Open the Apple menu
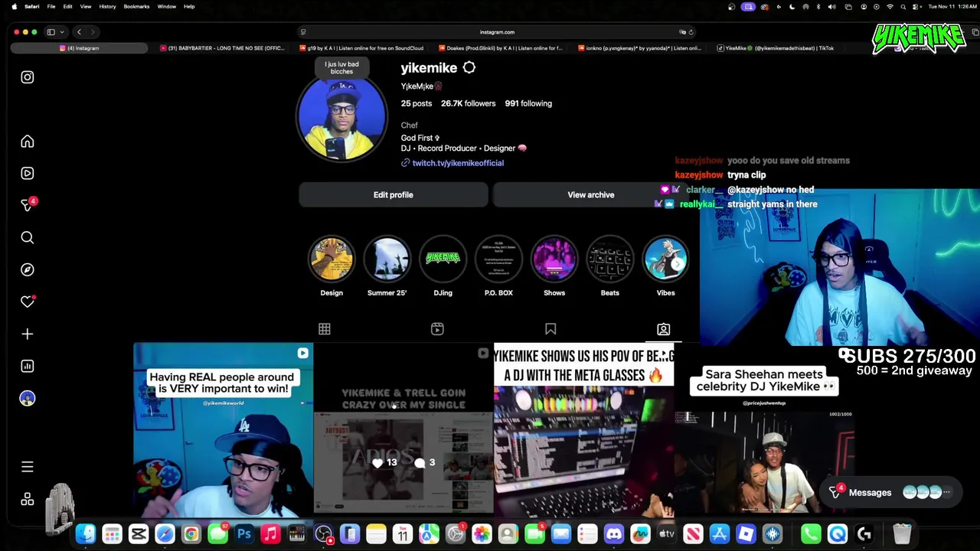980x551 pixels. pos(14,6)
